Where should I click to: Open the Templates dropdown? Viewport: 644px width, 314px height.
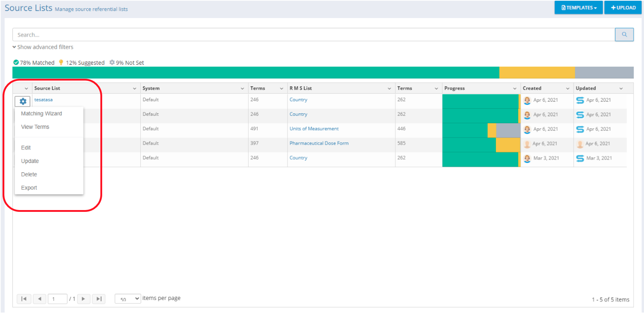click(579, 8)
